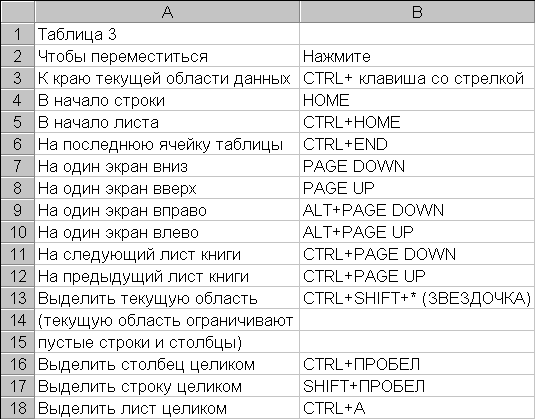This screenshot has height=419, width=535.
Task: Click cell 'CTRL+HOME'
Action: 417,122
